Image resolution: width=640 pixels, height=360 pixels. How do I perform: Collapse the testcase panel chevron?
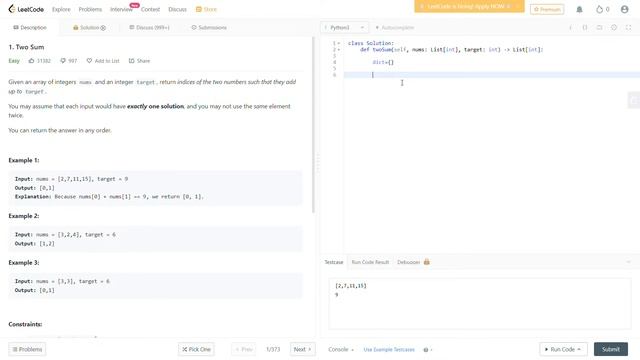click(x=629, y=262)
